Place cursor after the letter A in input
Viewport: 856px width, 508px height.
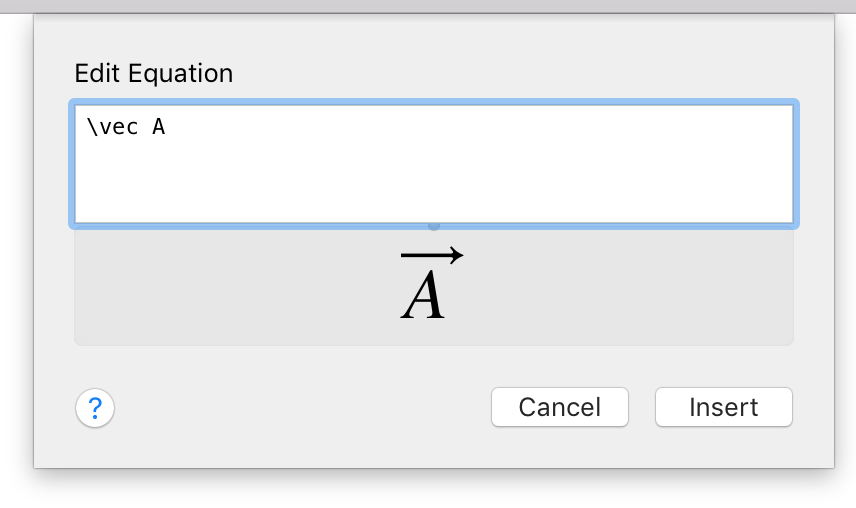point(166,127)
